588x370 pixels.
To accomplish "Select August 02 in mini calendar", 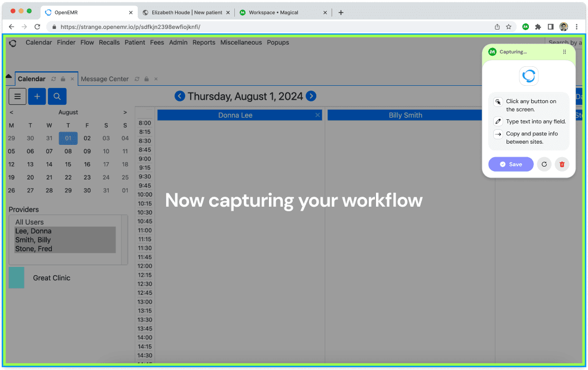I will (x=87, y=138).
